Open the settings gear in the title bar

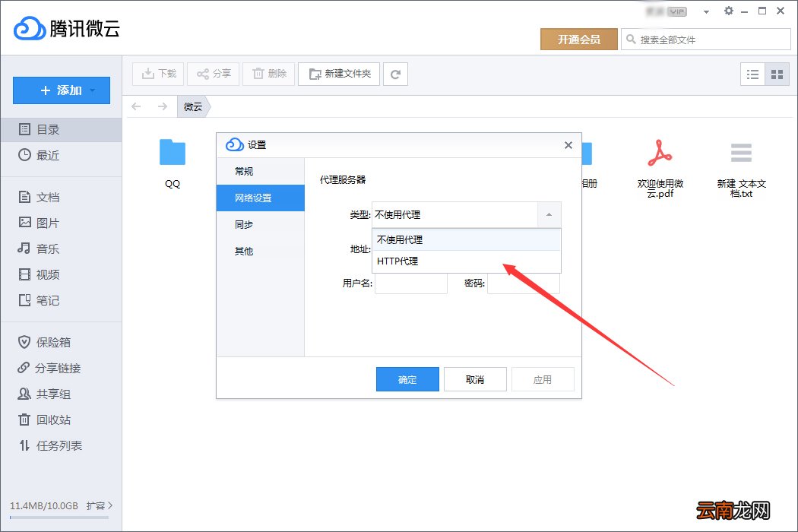728,11
